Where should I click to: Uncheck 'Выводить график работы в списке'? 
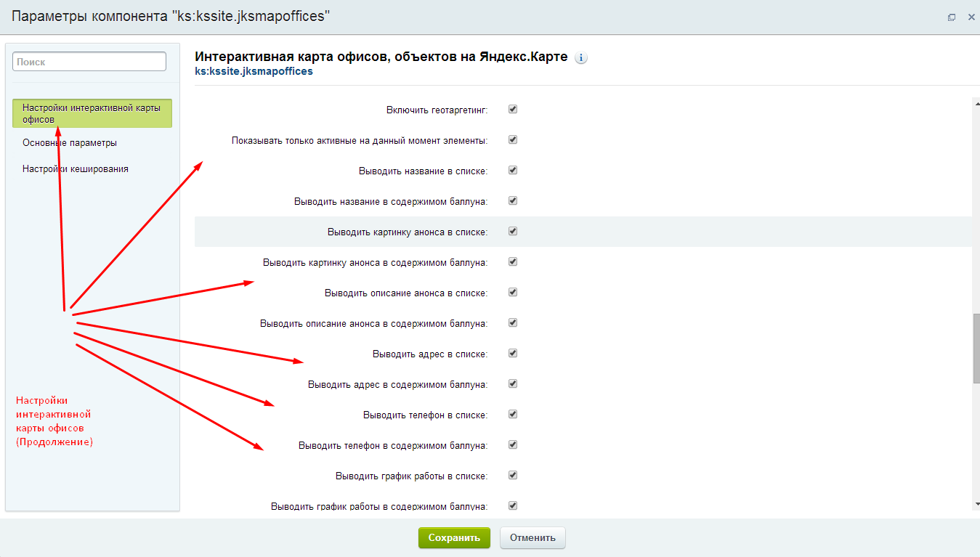[x=513, y=476]
